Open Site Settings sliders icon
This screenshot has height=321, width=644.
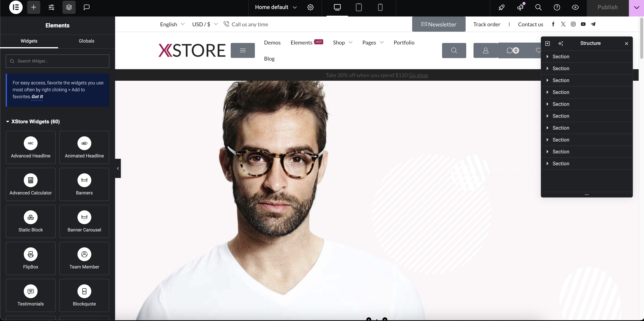click(51, 7)
